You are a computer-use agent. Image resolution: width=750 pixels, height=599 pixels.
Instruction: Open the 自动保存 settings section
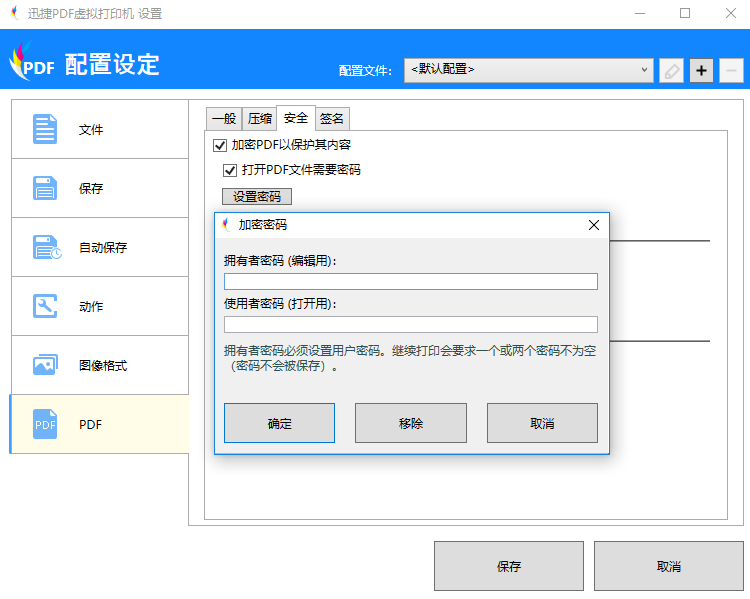point(100,247)
